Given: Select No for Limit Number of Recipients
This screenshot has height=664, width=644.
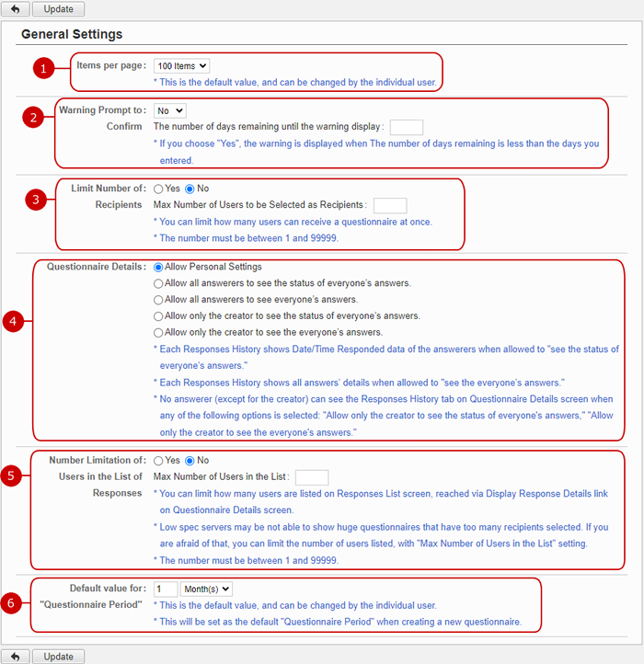Looking at the screenshot, I should coord(190,189).
